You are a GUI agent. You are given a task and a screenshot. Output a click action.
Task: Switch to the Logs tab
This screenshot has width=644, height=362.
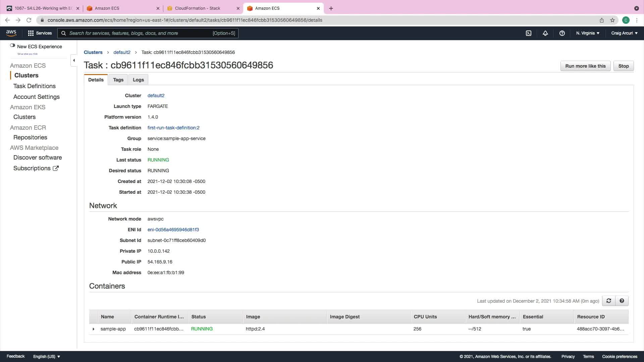tap(138, 80)
